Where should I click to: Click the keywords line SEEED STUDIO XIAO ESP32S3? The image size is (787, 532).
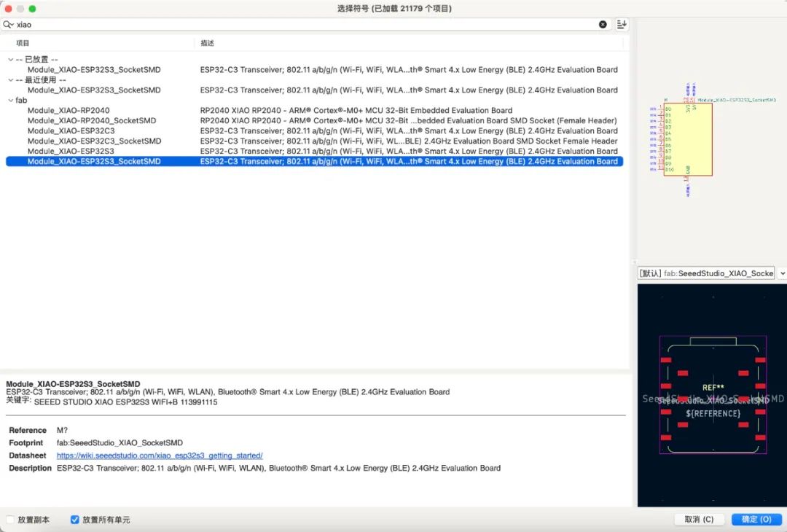tap(125, 402)
